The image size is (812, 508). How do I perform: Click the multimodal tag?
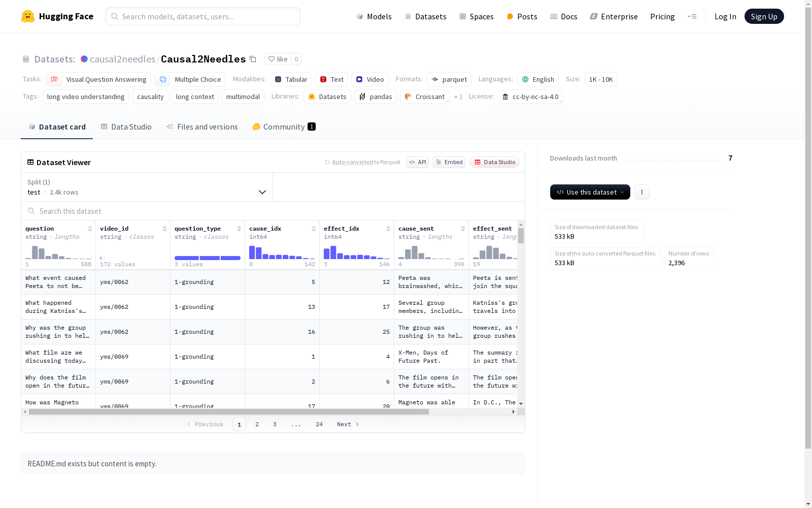tap(243, 97)
